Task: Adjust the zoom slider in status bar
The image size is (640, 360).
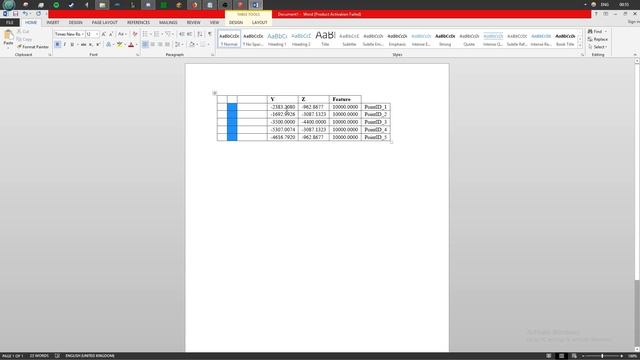Action: (602, 356)
